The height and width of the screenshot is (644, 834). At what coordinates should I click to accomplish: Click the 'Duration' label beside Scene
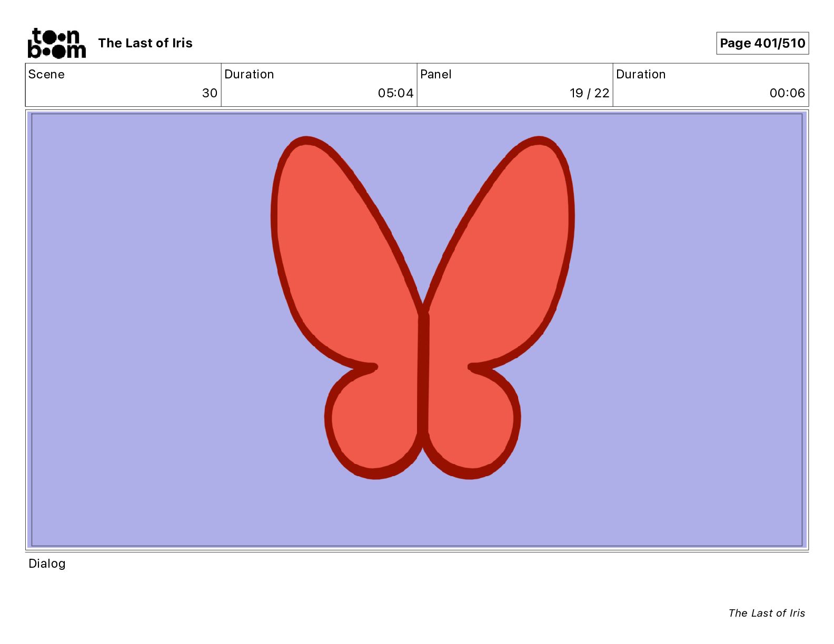click(249, 74)
